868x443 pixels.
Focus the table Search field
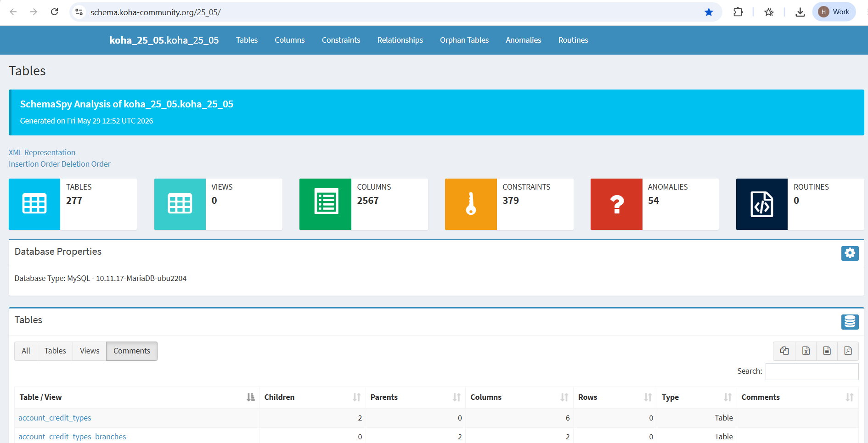coord(812,371)
